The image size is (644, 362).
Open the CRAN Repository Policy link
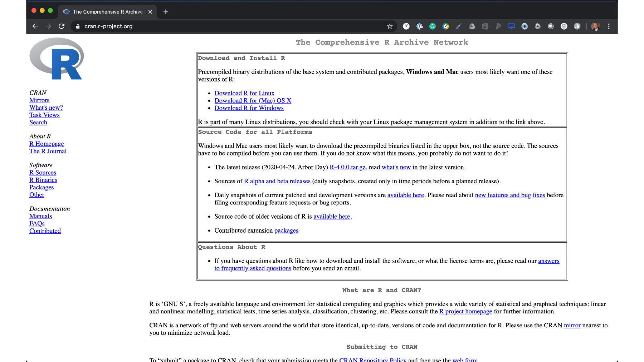point(373,359)
